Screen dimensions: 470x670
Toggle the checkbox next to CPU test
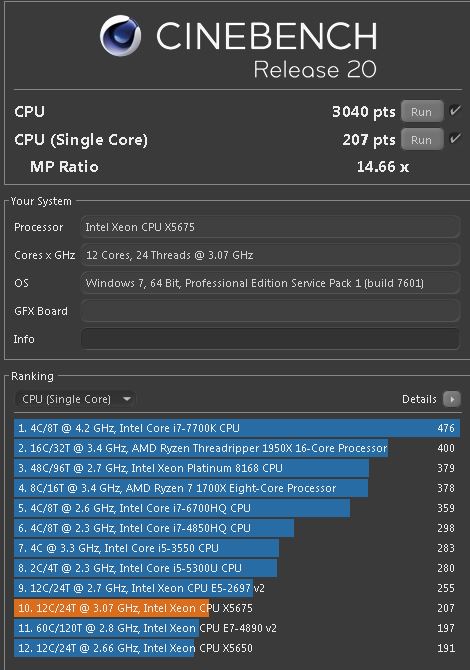(455, 111)
